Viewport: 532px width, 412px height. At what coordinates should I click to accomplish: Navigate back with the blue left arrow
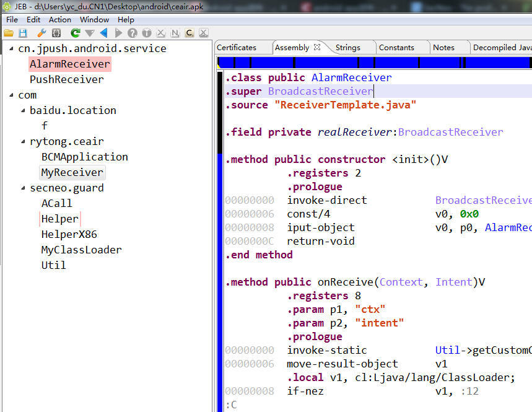tap(103, 33)
